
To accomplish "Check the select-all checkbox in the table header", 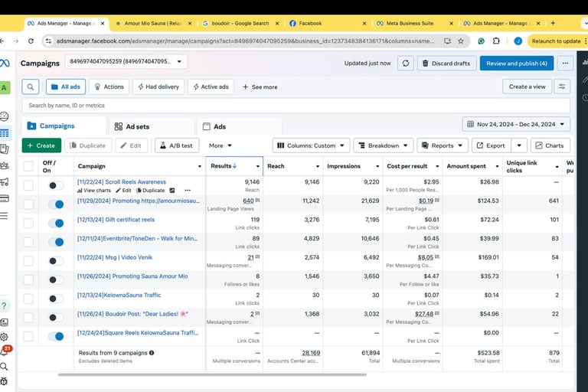I will coord(28,166).
